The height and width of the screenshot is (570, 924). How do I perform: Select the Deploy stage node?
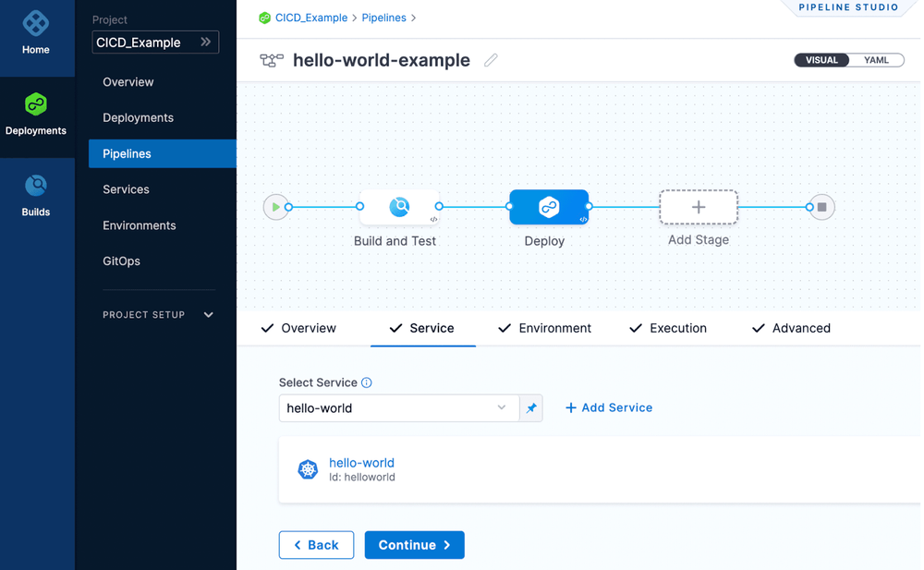click(x=549, y=207)
